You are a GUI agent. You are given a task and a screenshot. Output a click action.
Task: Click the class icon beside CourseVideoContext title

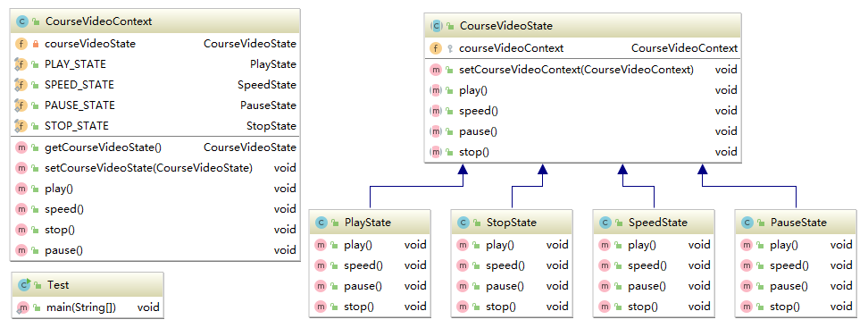click(x=22, y=22)
